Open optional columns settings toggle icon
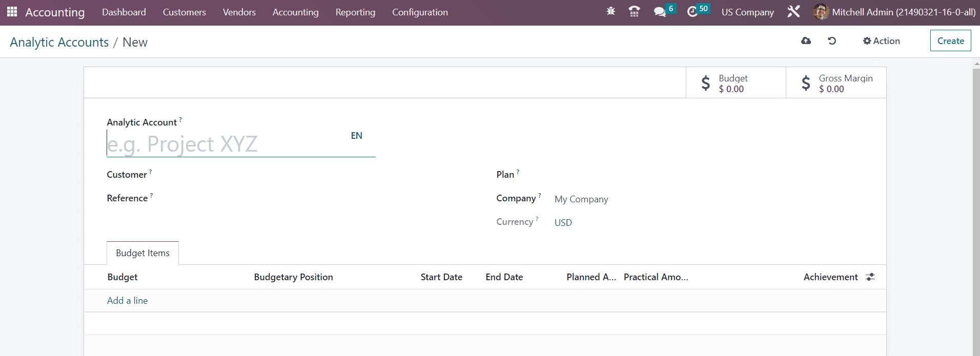This screenshot has width=980, height=356. click(x=870, y=277)
